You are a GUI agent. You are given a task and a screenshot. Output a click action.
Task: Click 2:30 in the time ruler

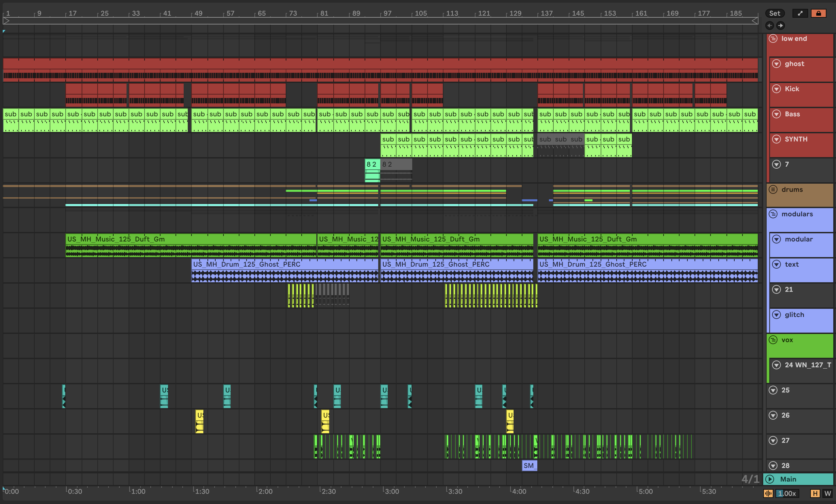coord(329,491)
